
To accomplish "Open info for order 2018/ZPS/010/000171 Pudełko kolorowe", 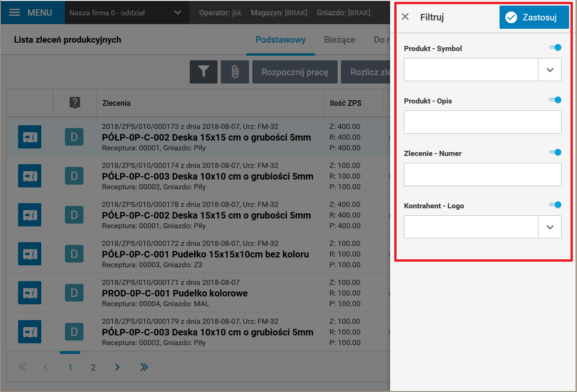I will [30, 293].
